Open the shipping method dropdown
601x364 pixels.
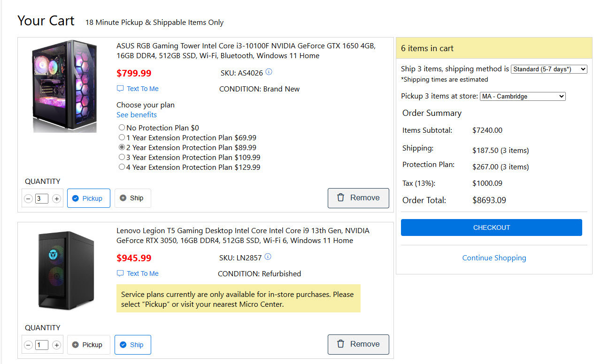pyautogui.click(x=549, y=69)
